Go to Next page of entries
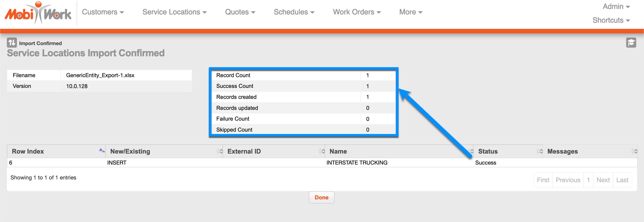Screen dimensions: 644x222 coord(603,180)
